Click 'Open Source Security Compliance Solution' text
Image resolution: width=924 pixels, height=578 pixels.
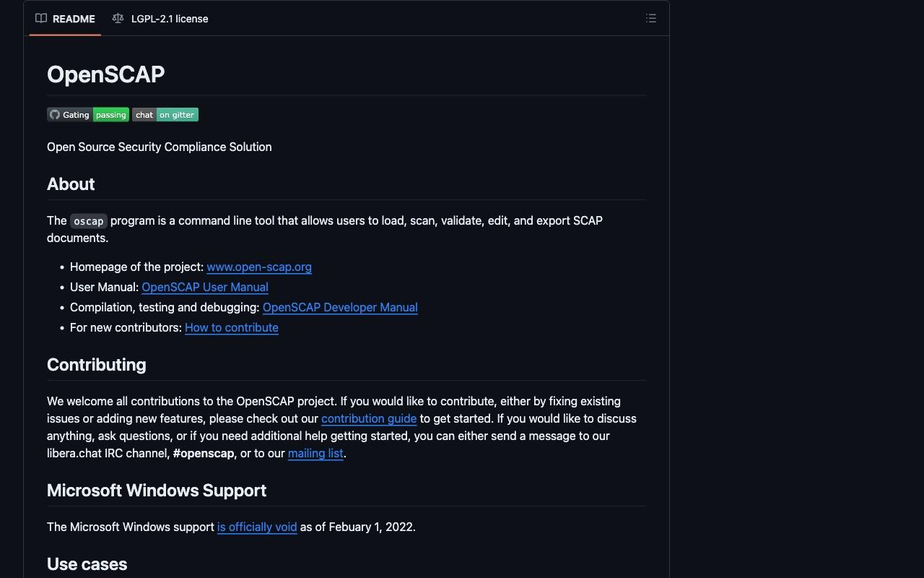tap(160, 147)
